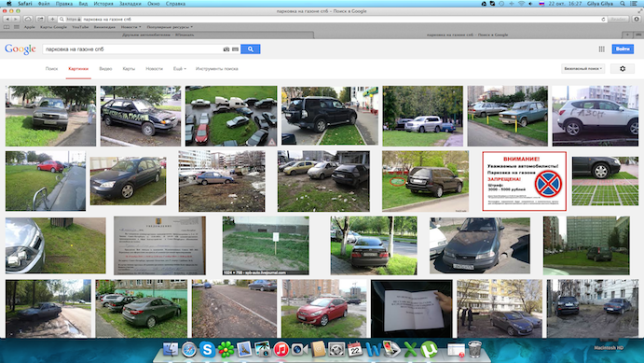Open Trash in the Dock
The height and width of the screenshot is (363, 644).
click(474, 349)
